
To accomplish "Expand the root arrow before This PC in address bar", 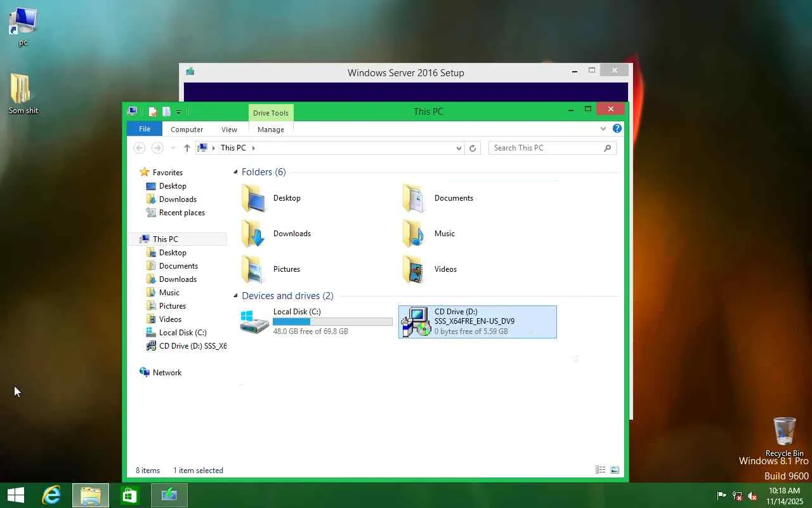I will tap(213, 148).
